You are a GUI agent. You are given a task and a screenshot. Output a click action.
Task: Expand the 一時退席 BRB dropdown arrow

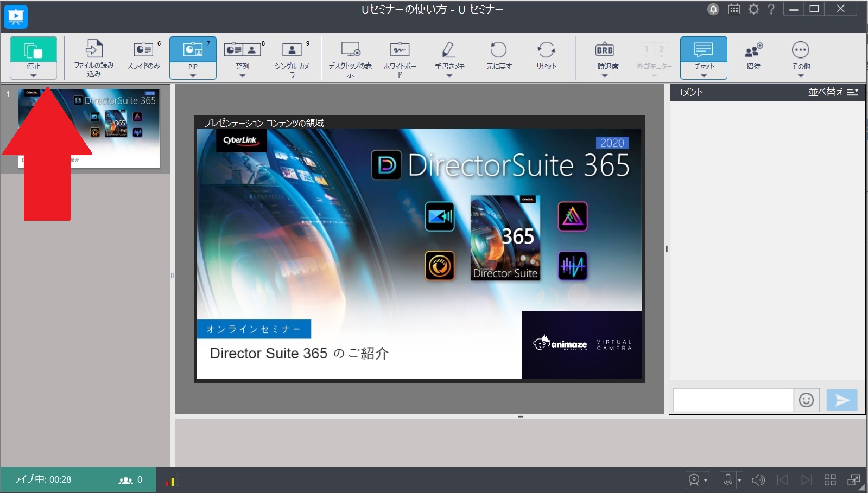point(605,76)
